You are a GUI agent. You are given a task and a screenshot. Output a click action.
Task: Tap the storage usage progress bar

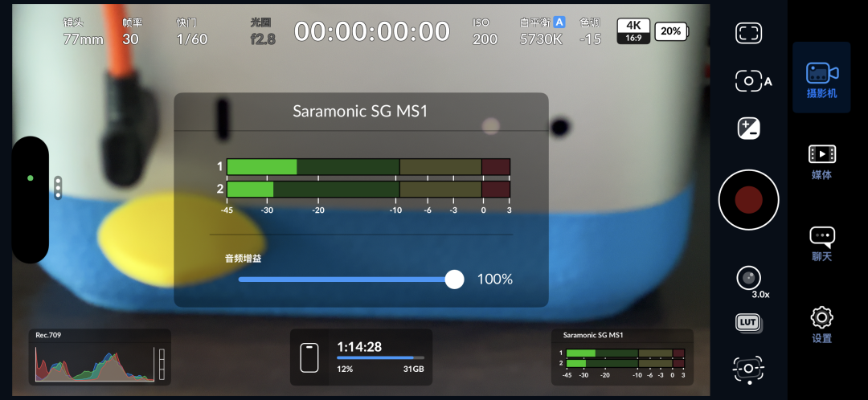tap(381, 358)
